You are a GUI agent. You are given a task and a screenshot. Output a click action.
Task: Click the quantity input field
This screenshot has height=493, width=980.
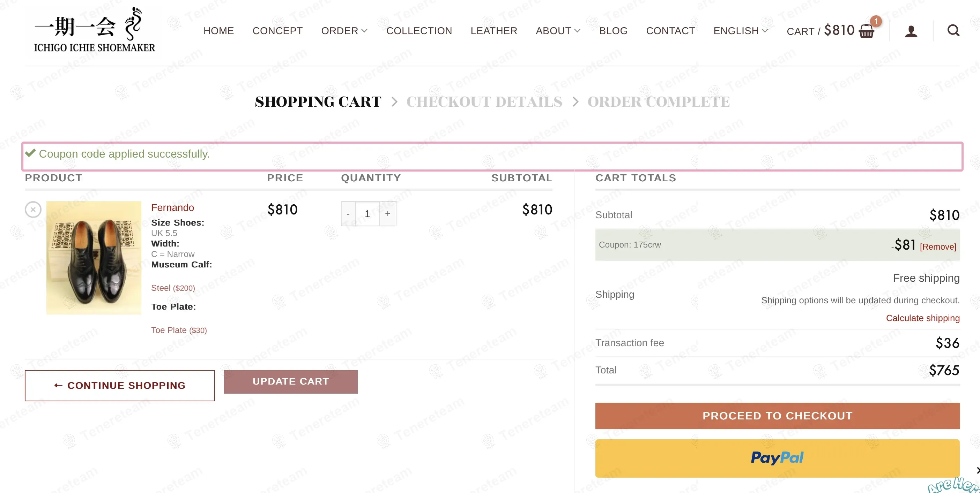[367, 214]
